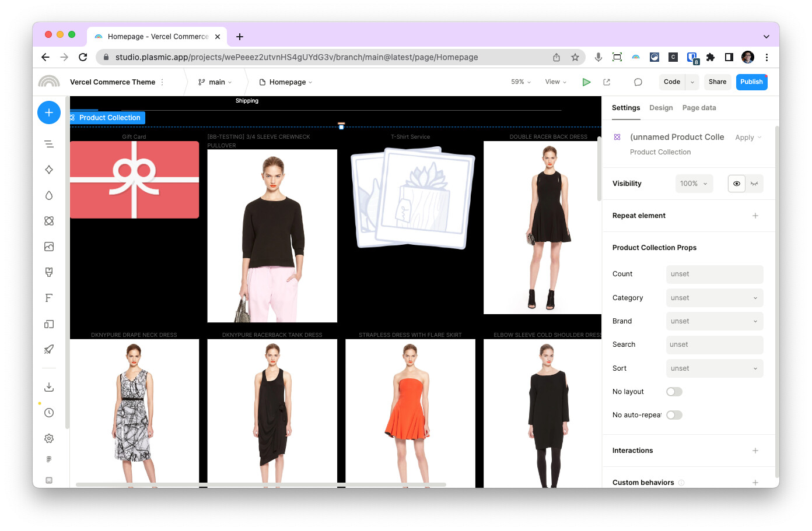Open the version history clock icon
The height and width of the screenshot is (531, 812).
click(49, 413)
